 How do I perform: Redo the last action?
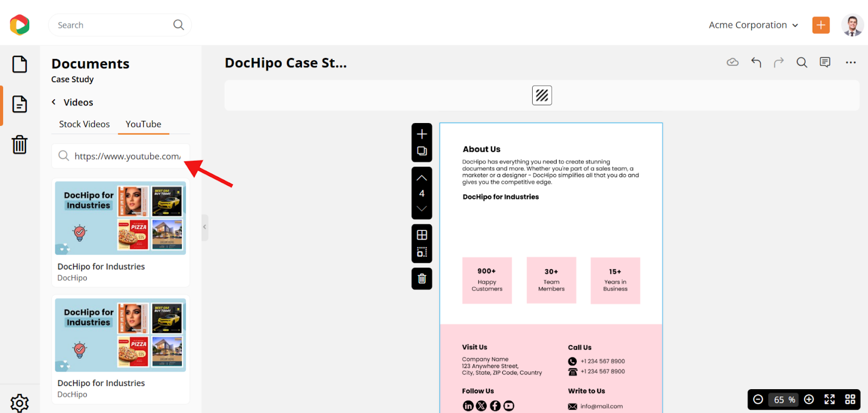coord(778,62)
